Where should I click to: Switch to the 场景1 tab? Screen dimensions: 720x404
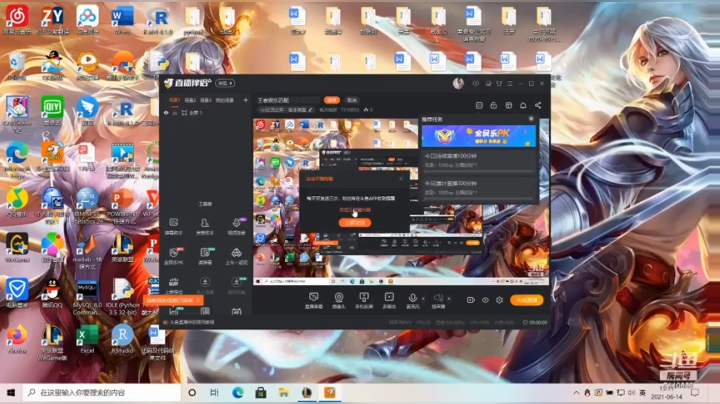pos(174,100)
